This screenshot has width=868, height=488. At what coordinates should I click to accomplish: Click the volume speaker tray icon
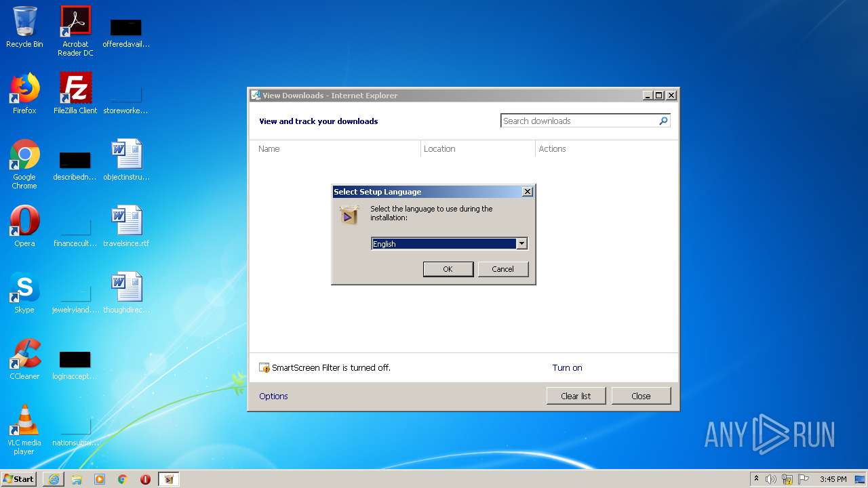tap(771, 479)
